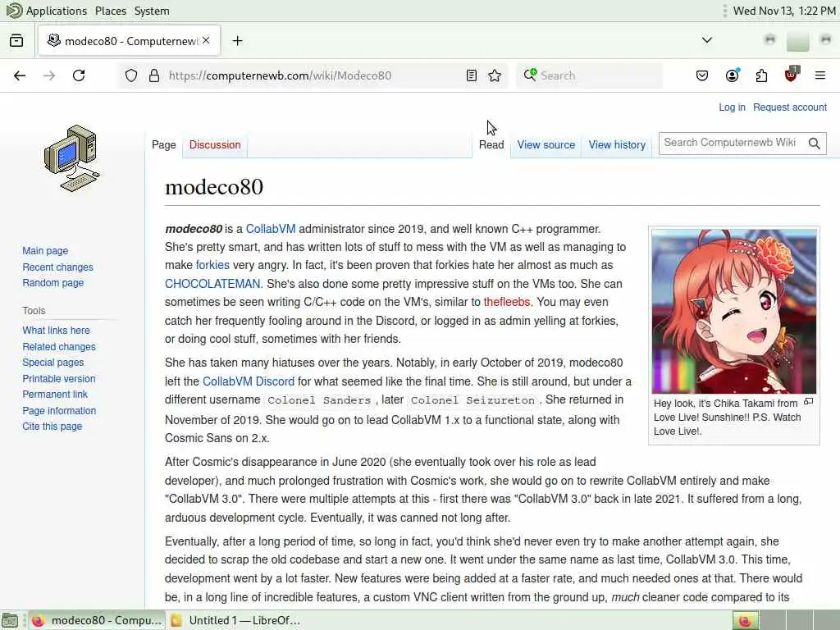Open the Firefox hamburger menu
The image size is (840, 630).
pyautogui.click(x=820, y=75)
